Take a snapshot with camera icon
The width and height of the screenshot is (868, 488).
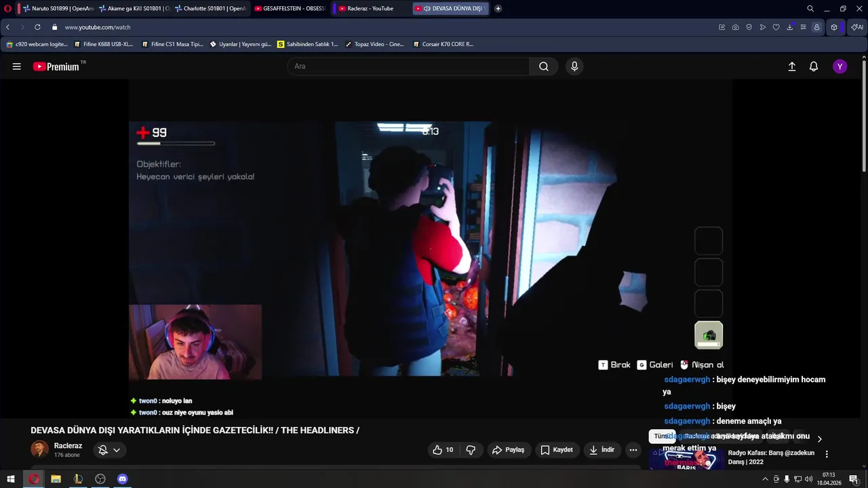pos(736,27)
